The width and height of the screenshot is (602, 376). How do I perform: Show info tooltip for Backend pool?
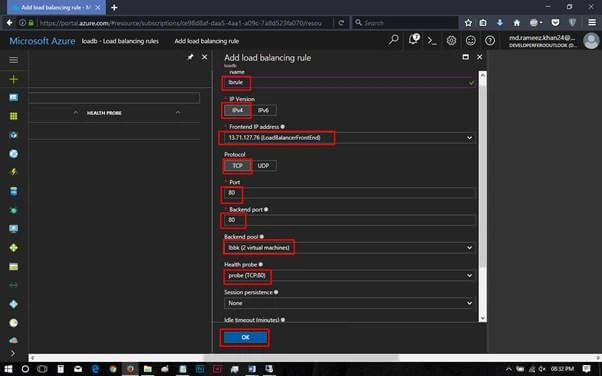(x=262, y=237)
